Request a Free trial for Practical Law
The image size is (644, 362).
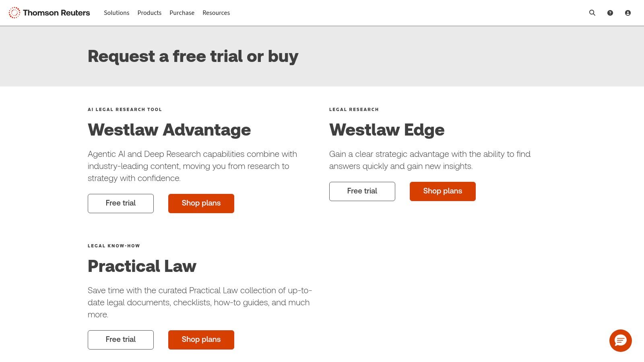pyautogui.click(x=120, y=339)
